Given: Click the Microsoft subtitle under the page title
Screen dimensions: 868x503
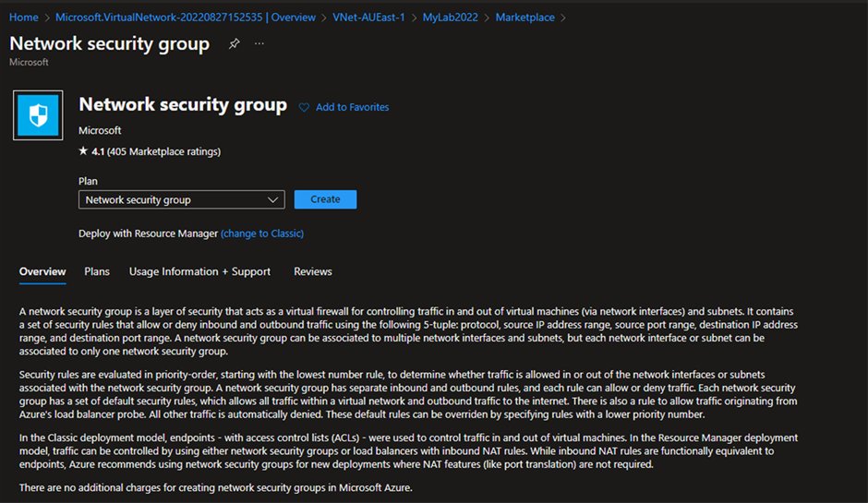Looking at the screenshot, I should coord(29,63).
